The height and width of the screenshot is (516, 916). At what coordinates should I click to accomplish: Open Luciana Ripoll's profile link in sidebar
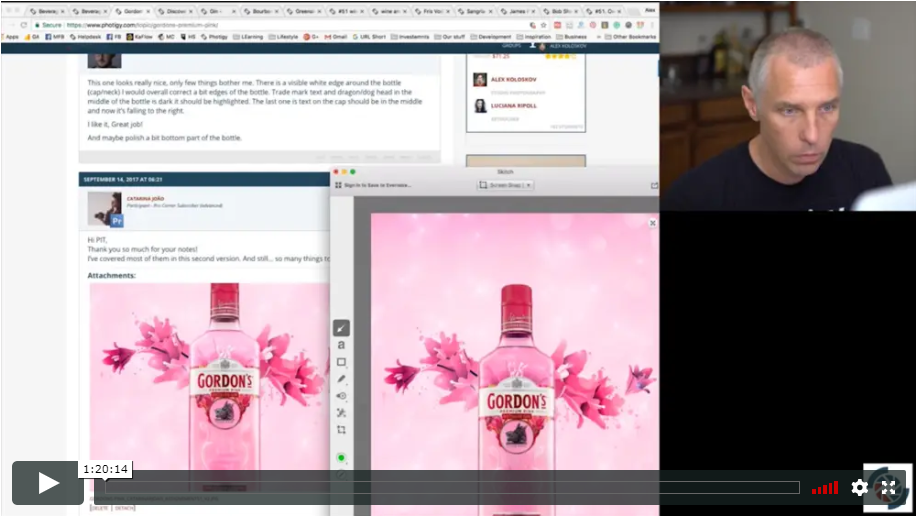pos(513,106)
